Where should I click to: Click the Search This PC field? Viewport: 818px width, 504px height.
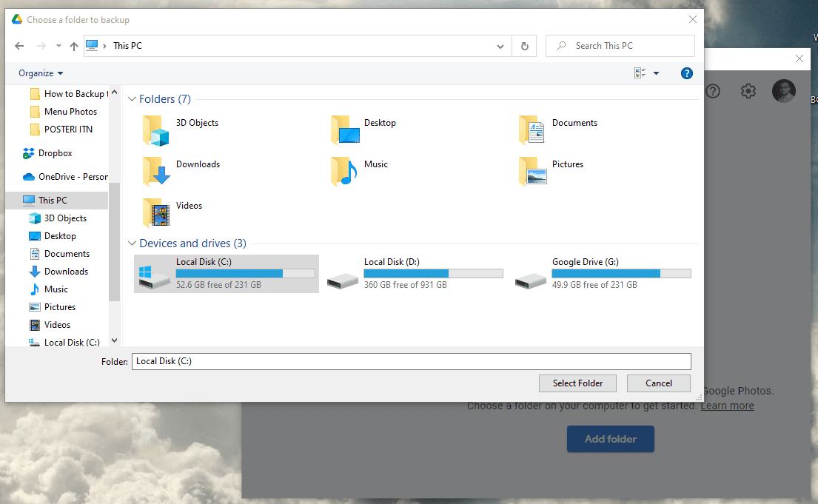620,46
